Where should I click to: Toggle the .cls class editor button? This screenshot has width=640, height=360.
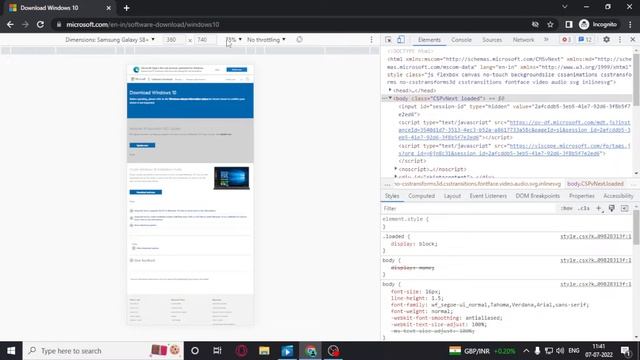584,208
